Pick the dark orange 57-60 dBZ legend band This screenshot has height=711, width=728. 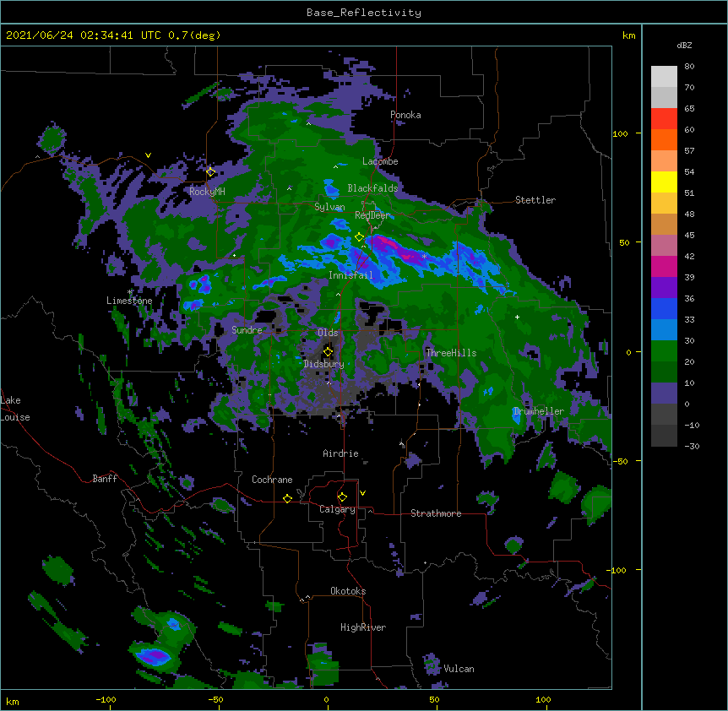664,139
